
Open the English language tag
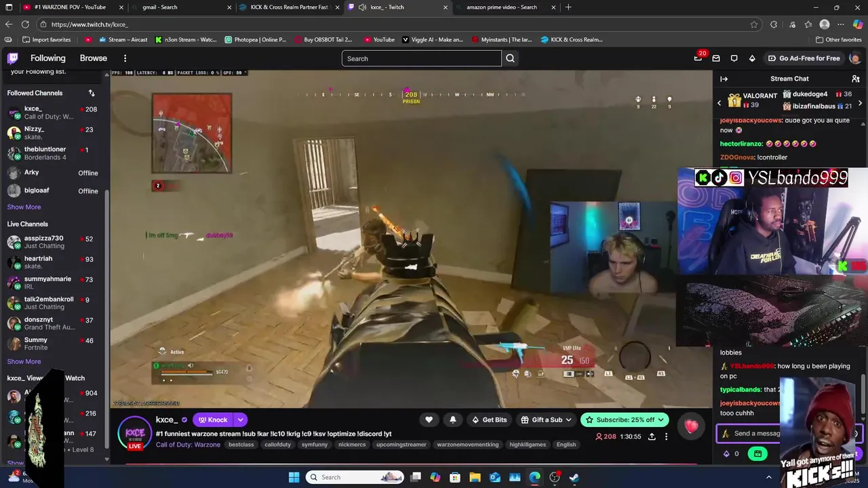566,445
